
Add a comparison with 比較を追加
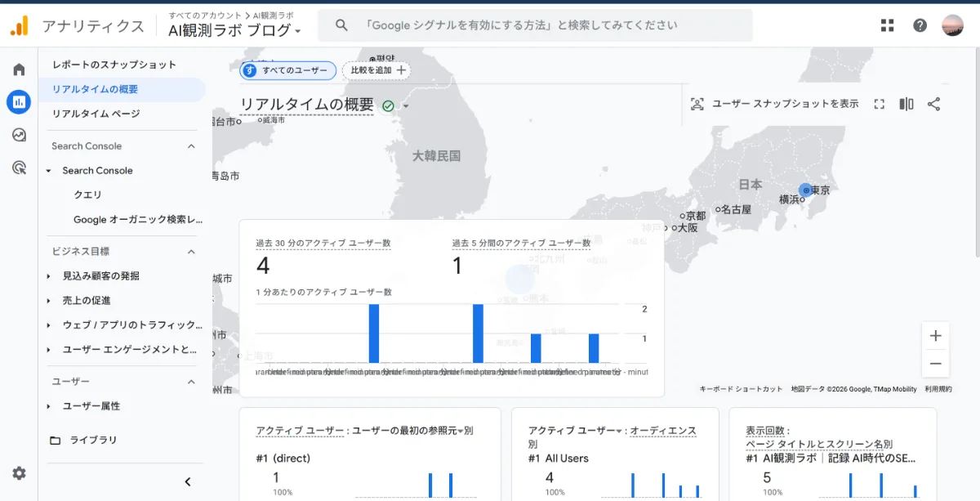376,71
